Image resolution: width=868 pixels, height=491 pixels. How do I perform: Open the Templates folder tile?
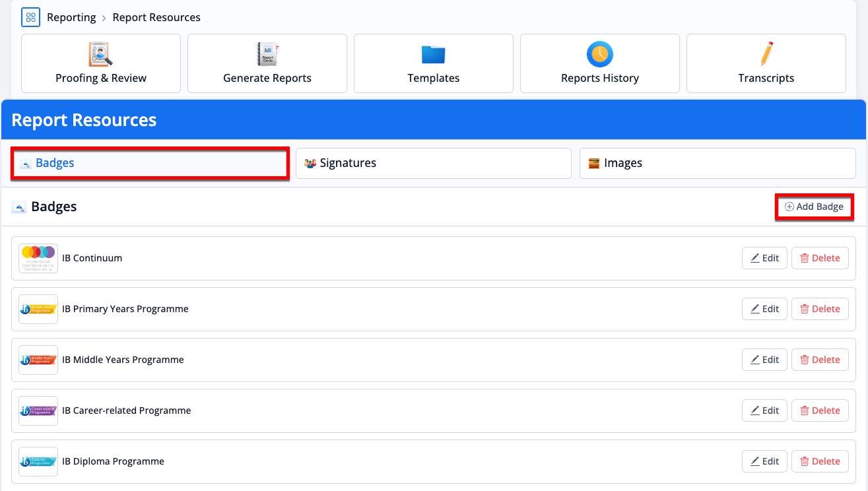coord(434,63)
